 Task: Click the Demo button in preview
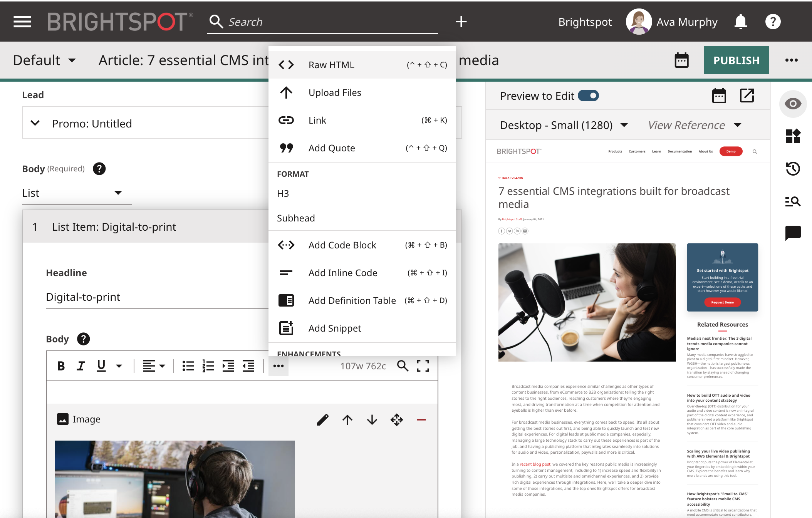[731, 151]
